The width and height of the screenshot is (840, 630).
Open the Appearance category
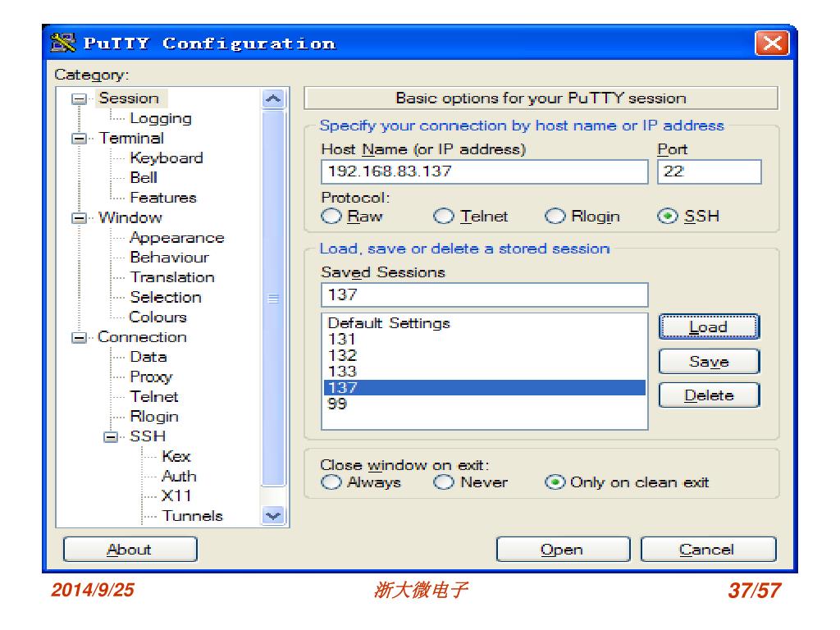(x=177, y=238)
